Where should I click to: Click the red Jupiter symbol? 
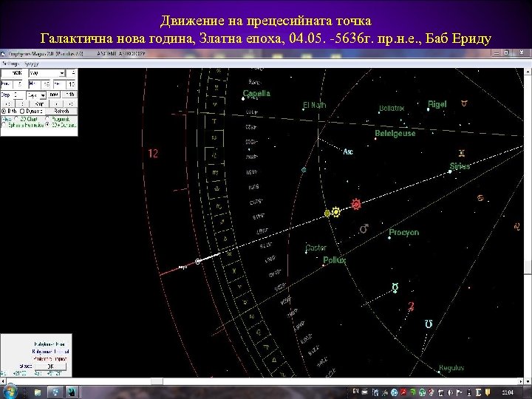click(411, 307)
